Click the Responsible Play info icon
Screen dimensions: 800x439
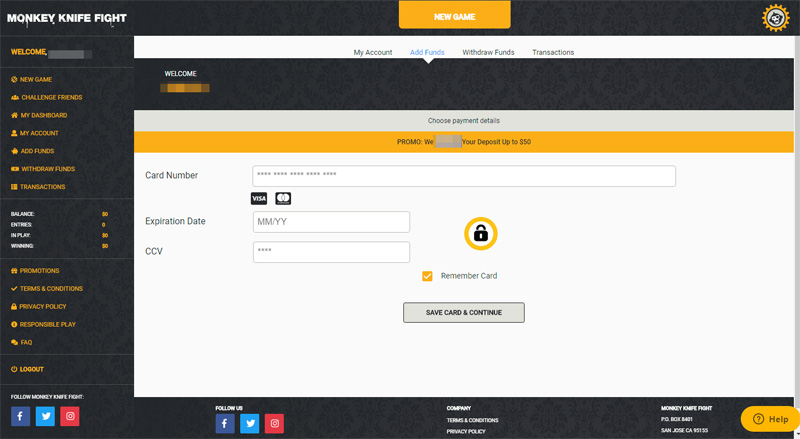(x=14, y=324)
